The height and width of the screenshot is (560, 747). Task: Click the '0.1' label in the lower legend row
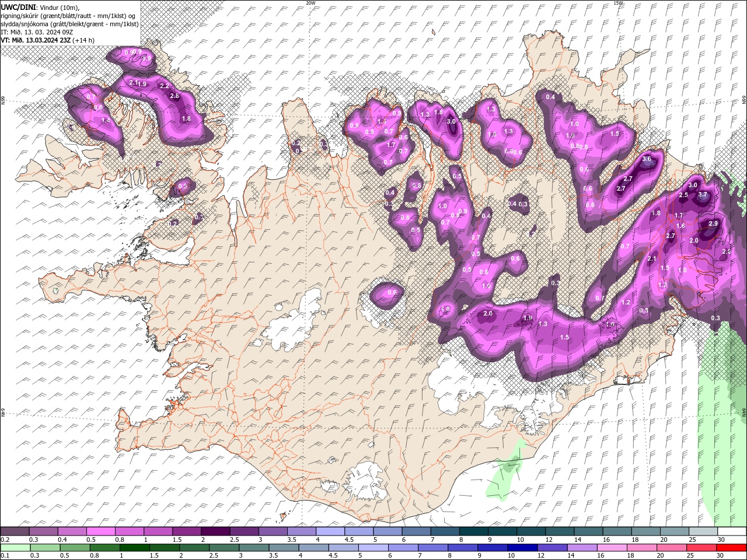point(5,556)
